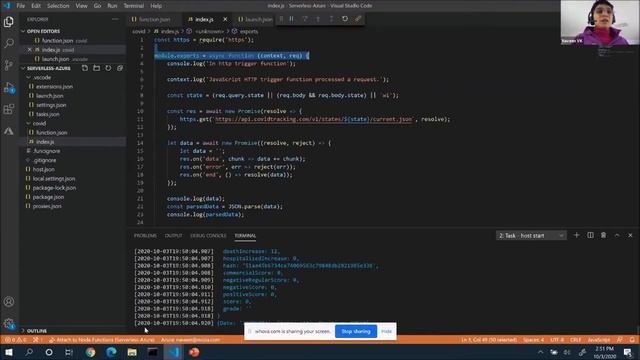Click JavaScript language mode in status bar
640x360 pixels.
coord(598,340)
